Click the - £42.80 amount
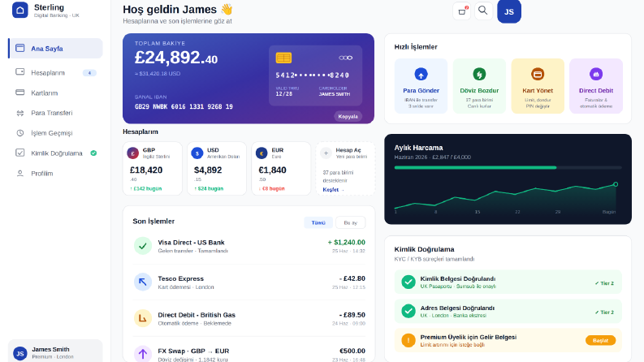Screen dimensions: 644x362 coord(352,278)
